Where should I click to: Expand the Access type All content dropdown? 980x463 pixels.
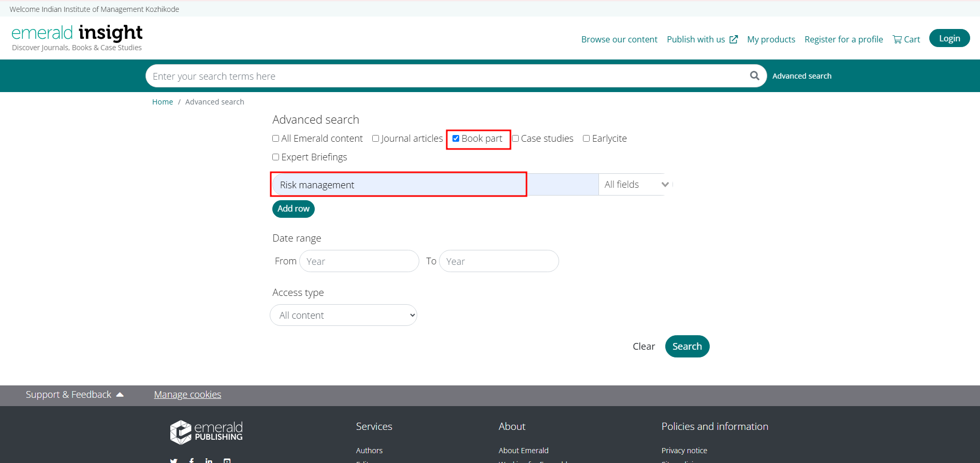pos(344,315)
